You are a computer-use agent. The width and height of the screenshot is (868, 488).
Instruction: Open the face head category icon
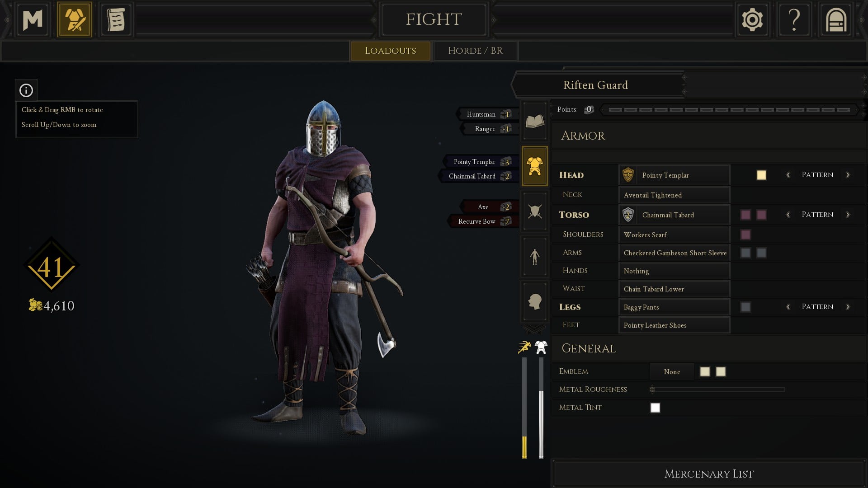(535, 301)
